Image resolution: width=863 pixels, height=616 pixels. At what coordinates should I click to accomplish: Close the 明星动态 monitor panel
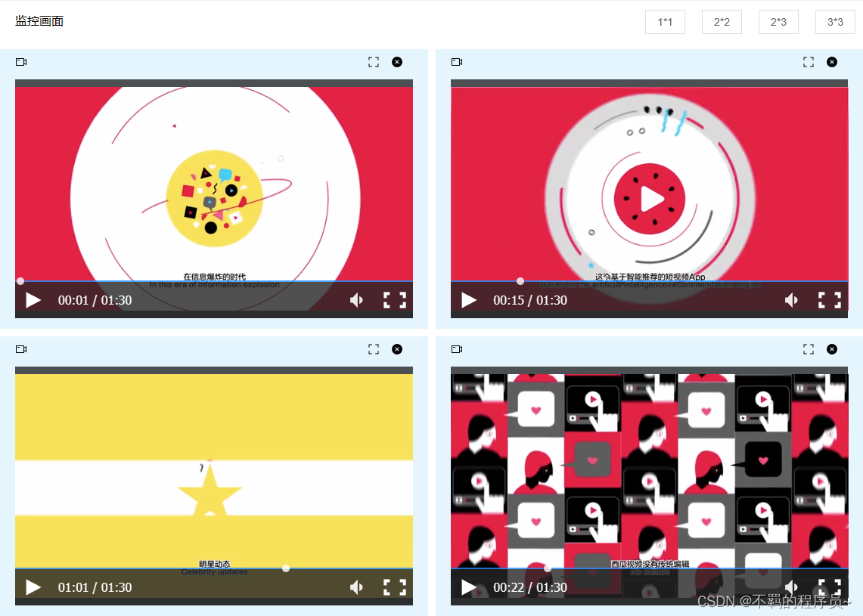[x=396, y=348]
